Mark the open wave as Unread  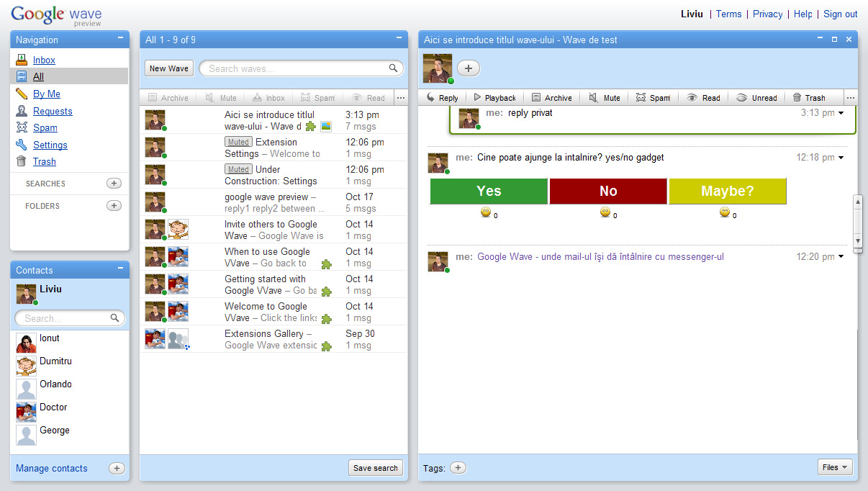pos(756,98)
